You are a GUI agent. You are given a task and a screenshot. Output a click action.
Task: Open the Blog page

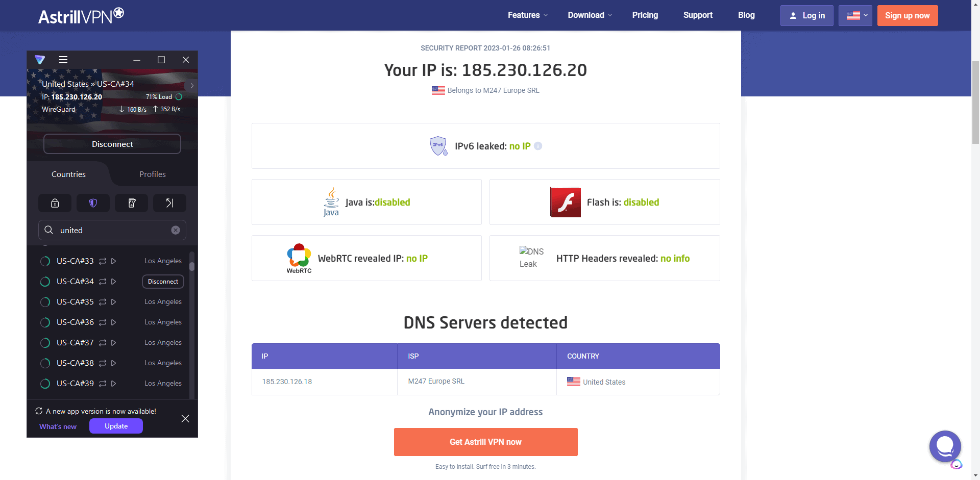coord(746,15)
